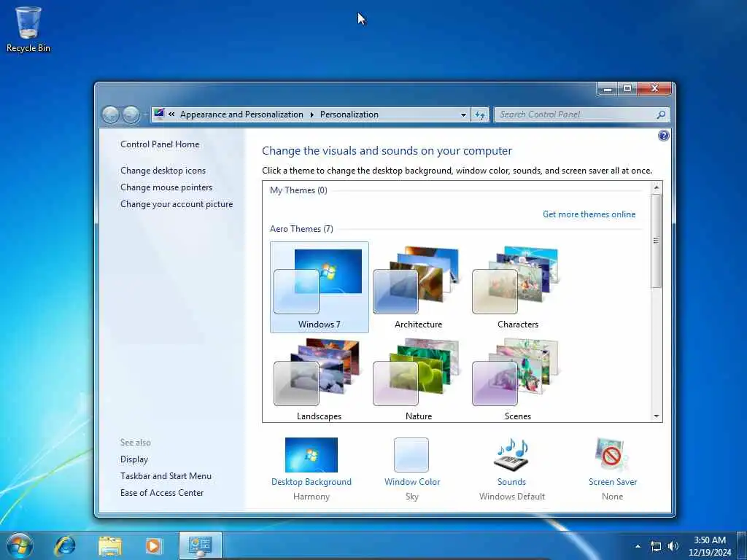The width and height of the screenshot is (747, 560).
Task: Click the Window Color text link
Action: tap(412, 482)
